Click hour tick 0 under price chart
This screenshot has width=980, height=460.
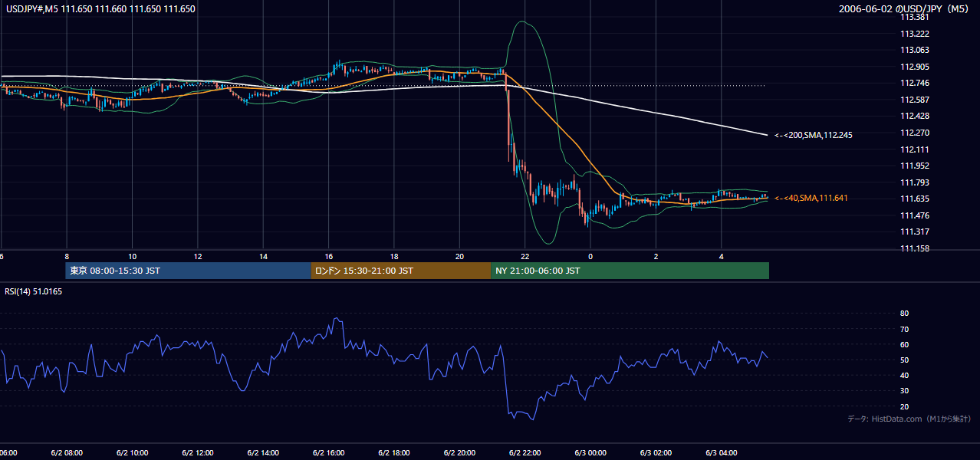tap(590, 256)
